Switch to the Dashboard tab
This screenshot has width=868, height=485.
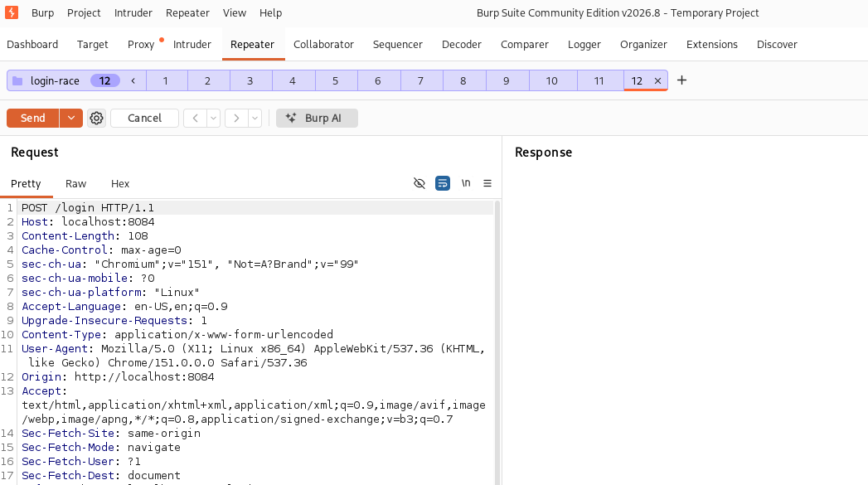32,44
